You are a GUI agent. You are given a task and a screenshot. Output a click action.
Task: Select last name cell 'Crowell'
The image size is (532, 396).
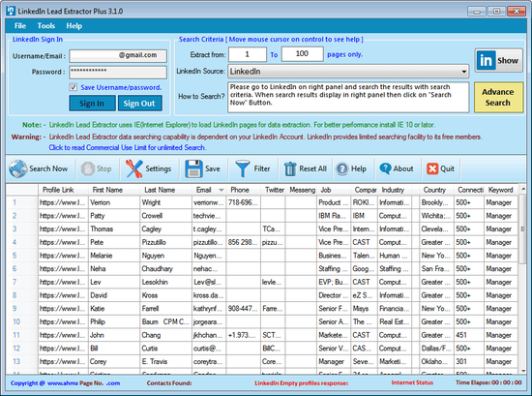click(166, 216)
